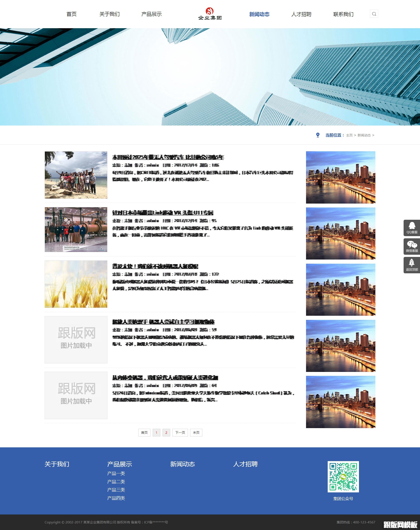Screen dimensions: 420x530
Task: Click the 企业集团 company logo
Action: (210, 14)
